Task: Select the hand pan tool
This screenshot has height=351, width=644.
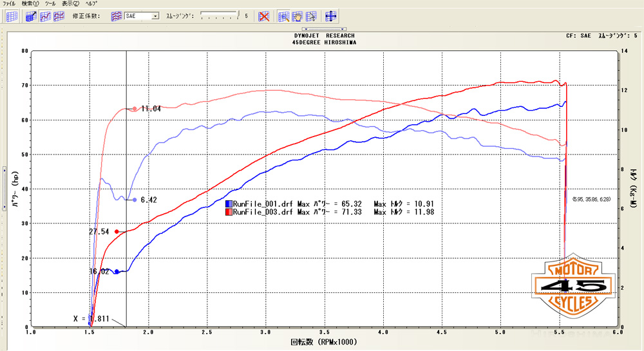Action: 298,16
